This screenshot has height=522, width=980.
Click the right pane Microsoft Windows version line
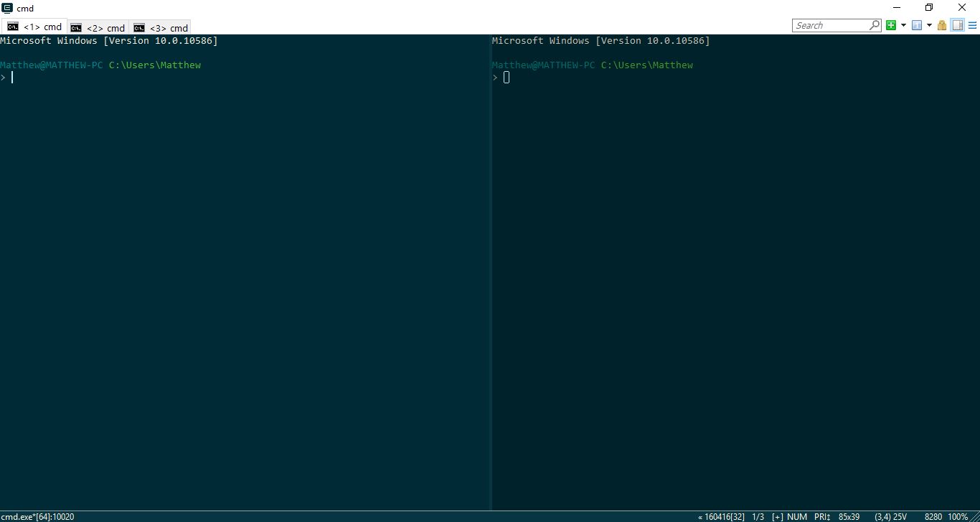coord(601,41)
